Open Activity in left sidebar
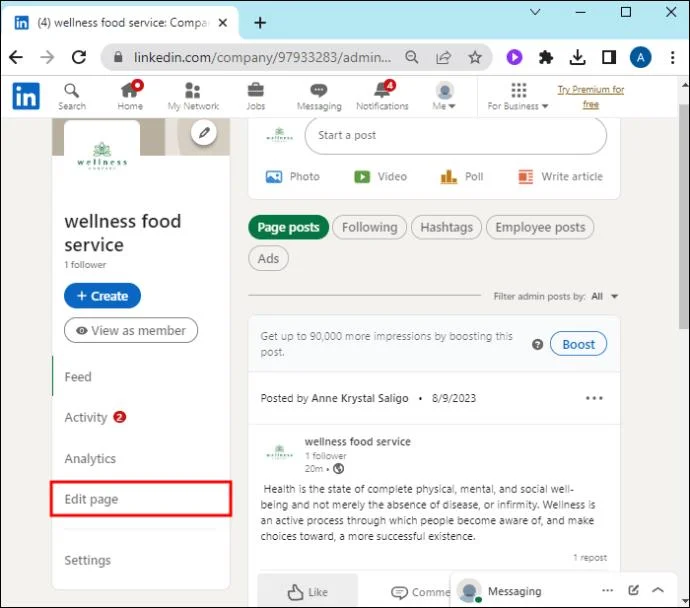 (86, 418)
